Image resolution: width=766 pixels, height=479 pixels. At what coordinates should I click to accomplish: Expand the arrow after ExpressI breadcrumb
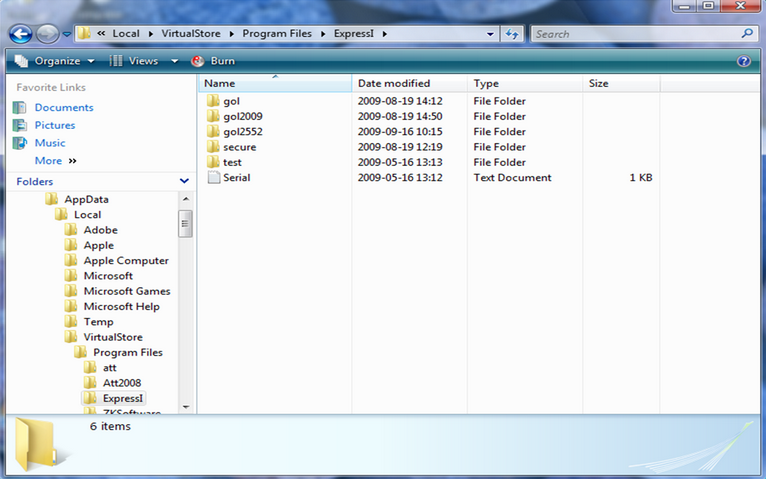click(x=385, y=34)
